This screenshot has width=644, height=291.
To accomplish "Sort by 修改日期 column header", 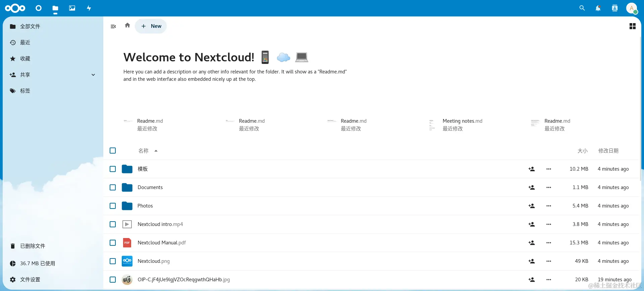I will tap(608, 151).
